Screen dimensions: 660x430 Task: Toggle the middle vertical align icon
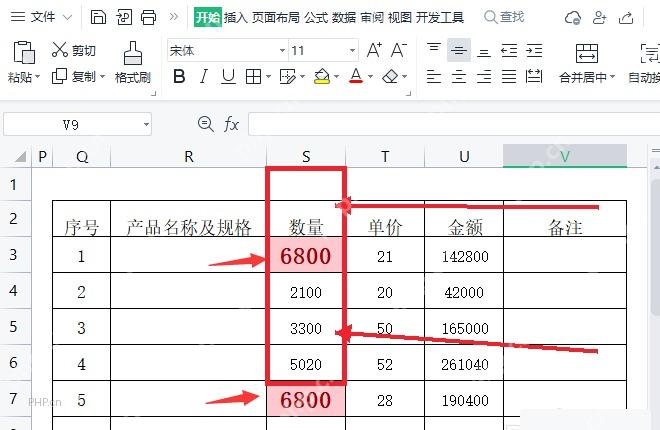pos(458,50)
